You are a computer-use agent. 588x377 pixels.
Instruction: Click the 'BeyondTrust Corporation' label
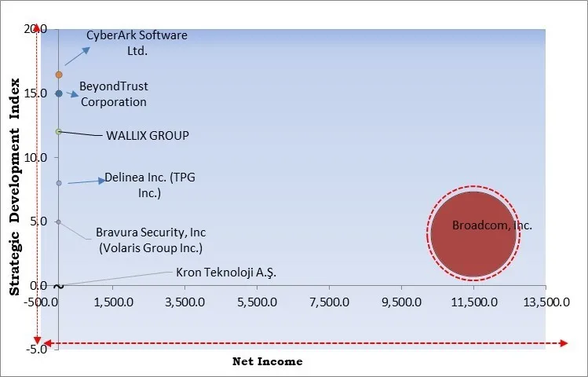click(x=114, y=94)
